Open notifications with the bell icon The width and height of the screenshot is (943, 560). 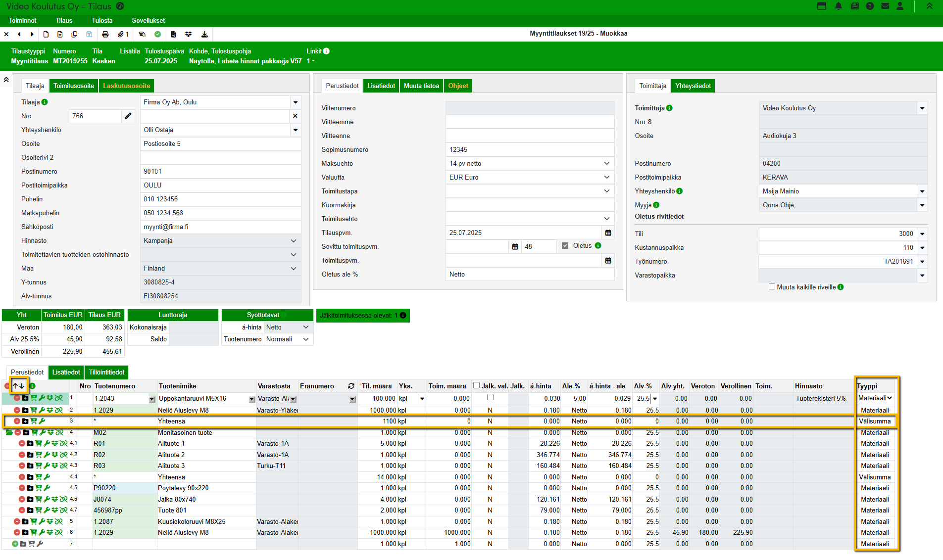point(838,6)
